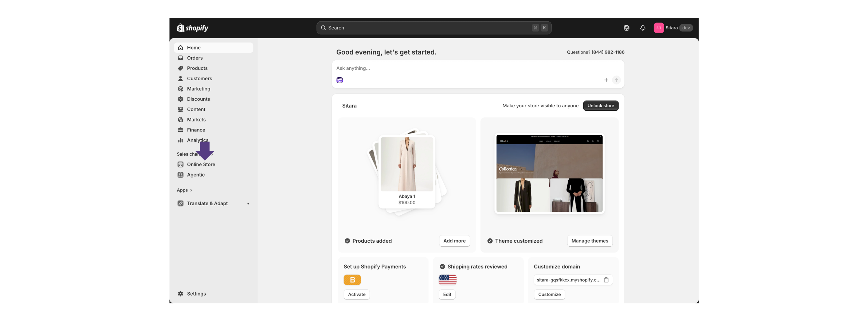This screenshot has height=321, width=868.
Task: Click the Marketing target icon
Action: click(180, 89)
